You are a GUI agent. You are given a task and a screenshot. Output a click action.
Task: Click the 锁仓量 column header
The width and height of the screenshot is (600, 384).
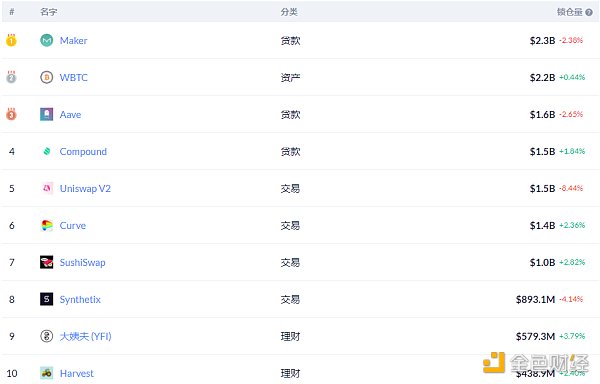tap(569, 12)
